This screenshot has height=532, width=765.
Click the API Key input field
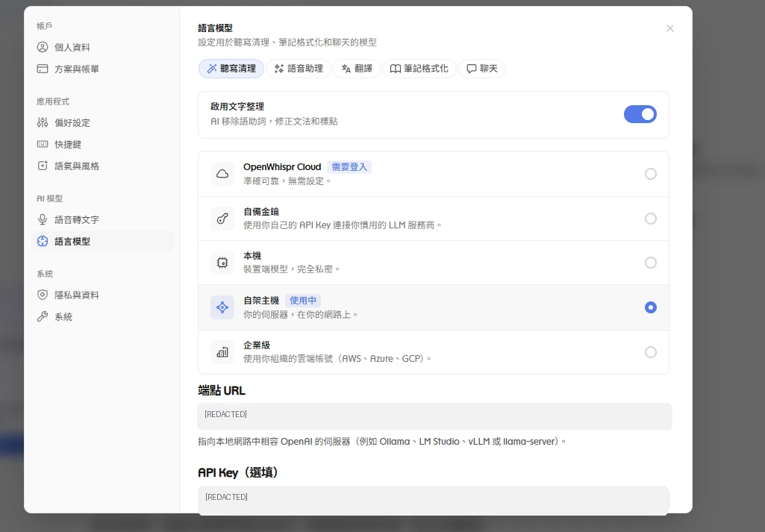[x=433, y=500]
